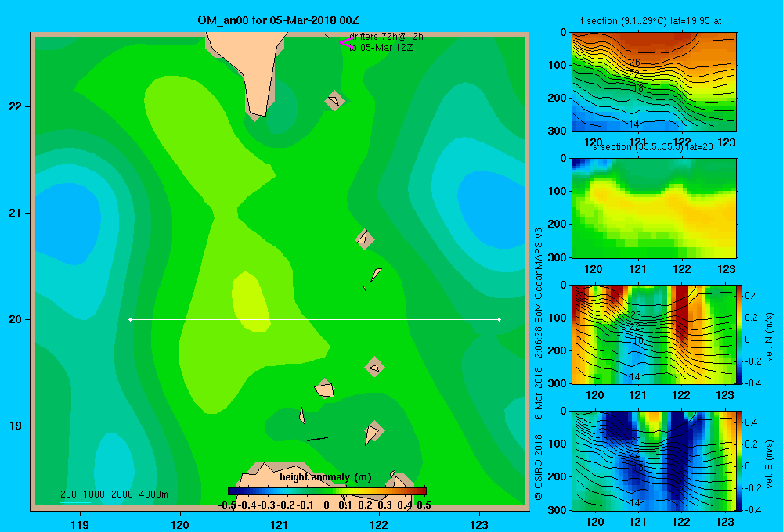783x532 pixels.
Task: Click the 'vel. E (m/s)' axis label
Action: click(769, 464)
